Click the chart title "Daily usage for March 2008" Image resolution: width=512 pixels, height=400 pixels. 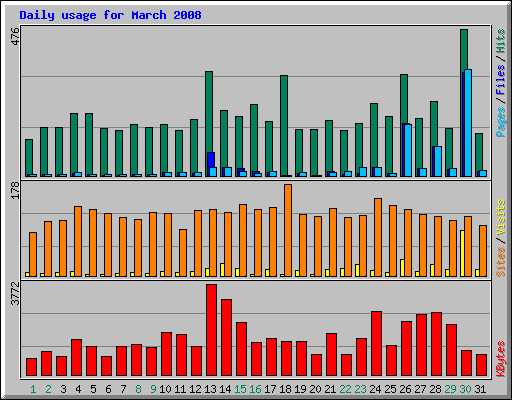(x=110, y=15)
